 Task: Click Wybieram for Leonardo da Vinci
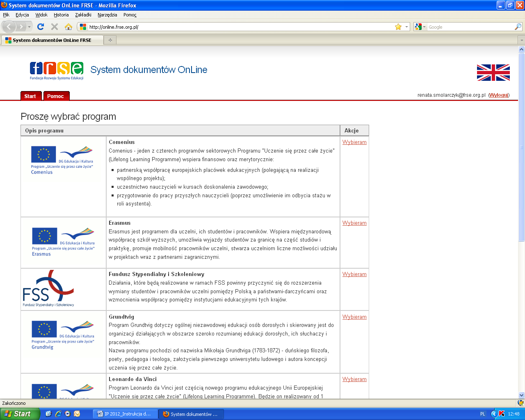tap(354, 379)
